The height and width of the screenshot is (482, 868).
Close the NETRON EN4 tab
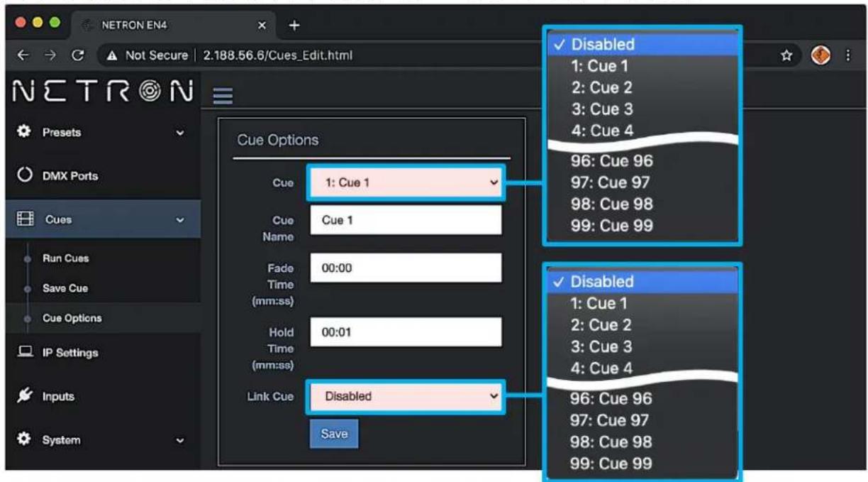(262, 26)
